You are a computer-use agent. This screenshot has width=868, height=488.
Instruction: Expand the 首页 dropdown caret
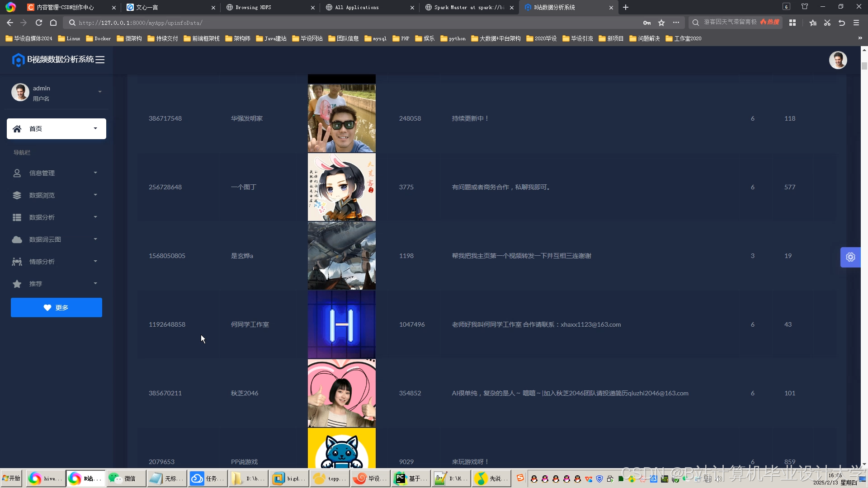[95, 129]
